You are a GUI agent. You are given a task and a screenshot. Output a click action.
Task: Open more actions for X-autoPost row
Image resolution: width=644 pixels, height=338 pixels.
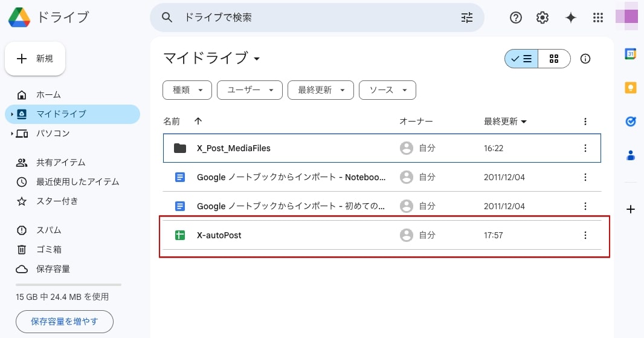(585, 235)
